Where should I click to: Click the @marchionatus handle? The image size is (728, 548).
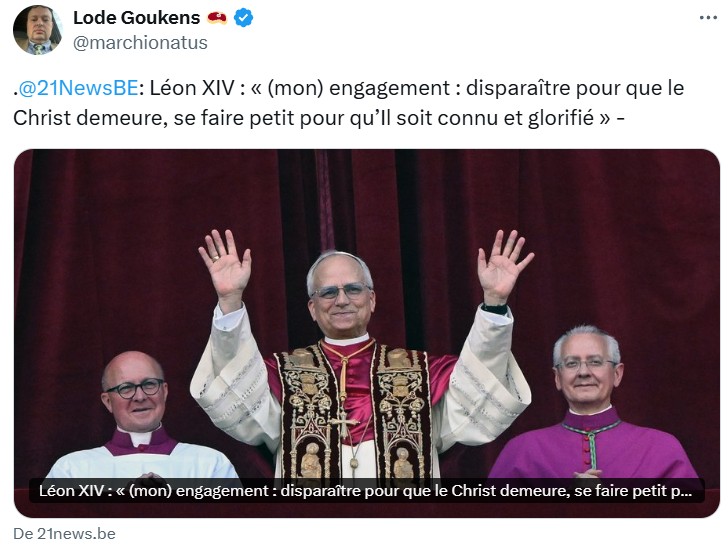(x=140, y=43)
